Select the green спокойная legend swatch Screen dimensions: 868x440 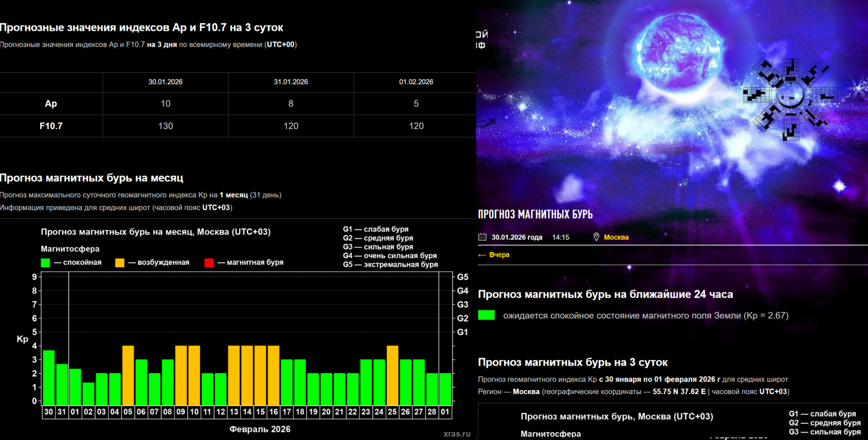46,263
